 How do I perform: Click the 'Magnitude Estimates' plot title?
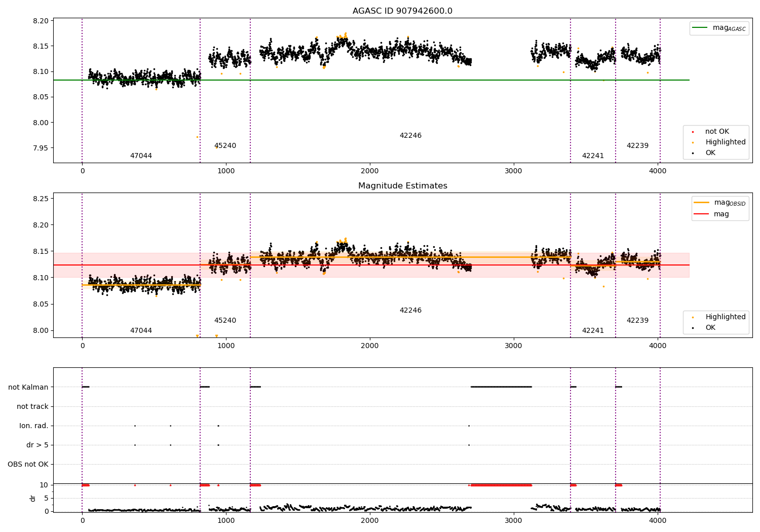pos(402,186)
